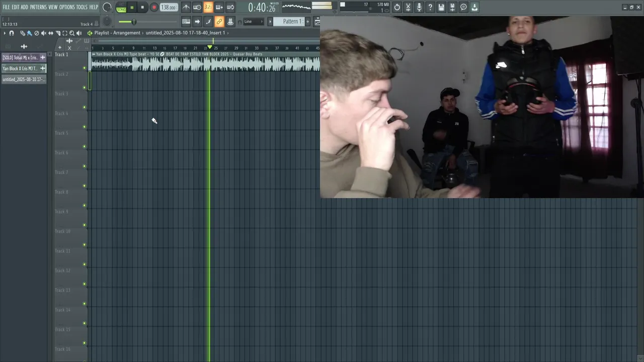The height and width of the screenshot is (362, 644).
Task: Click the tempo field showing 138.000
Action: [x=169, y=8]
